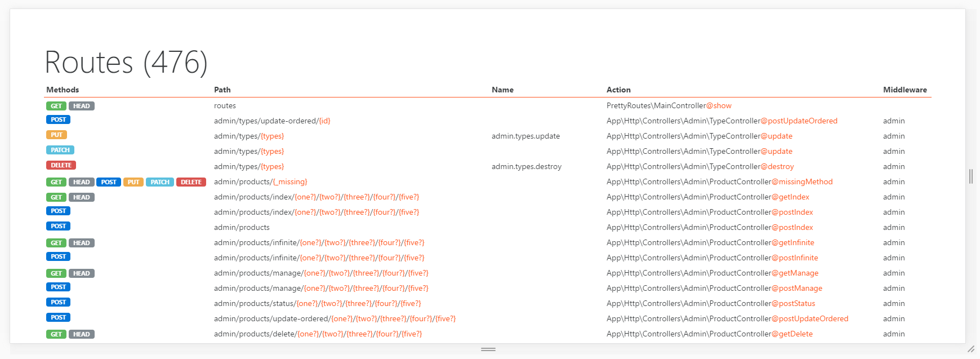This screenshot has width=980, height=359.
Task: Click the POST badge in the update-ordered/{id} row
Action: (x=59, y=119)
